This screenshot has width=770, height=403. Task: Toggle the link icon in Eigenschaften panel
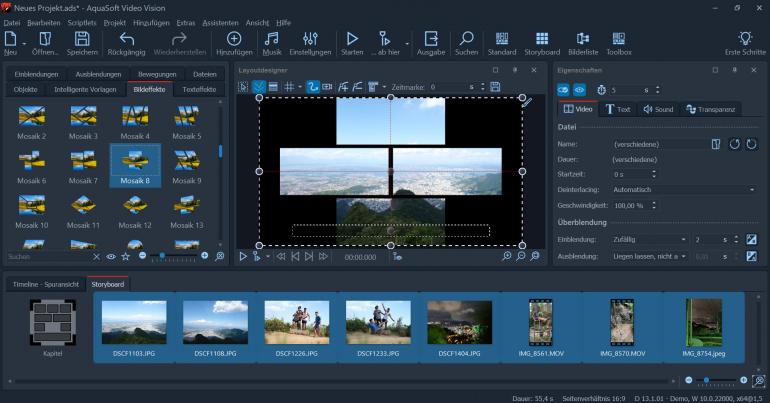tap(563, 90)
